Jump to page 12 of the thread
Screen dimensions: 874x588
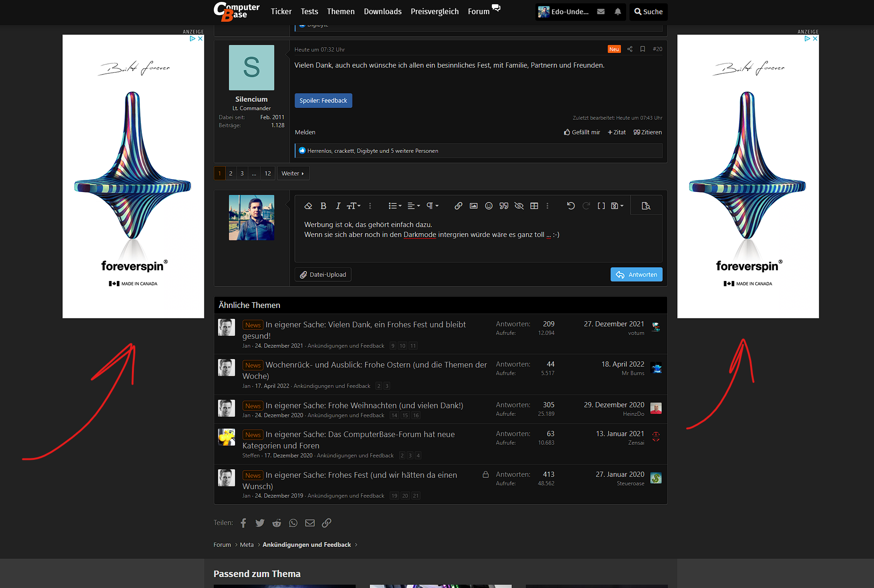pos(267,173)
